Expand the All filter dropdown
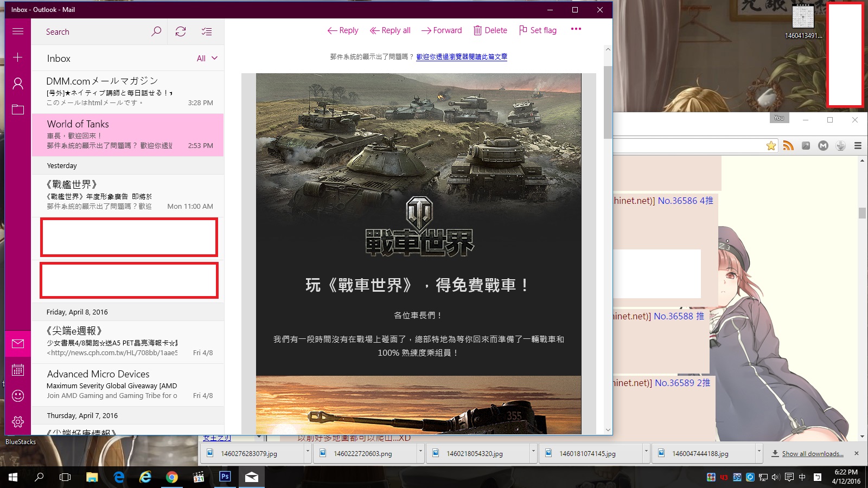Screen dimensions: 868x488 point(207,58)
